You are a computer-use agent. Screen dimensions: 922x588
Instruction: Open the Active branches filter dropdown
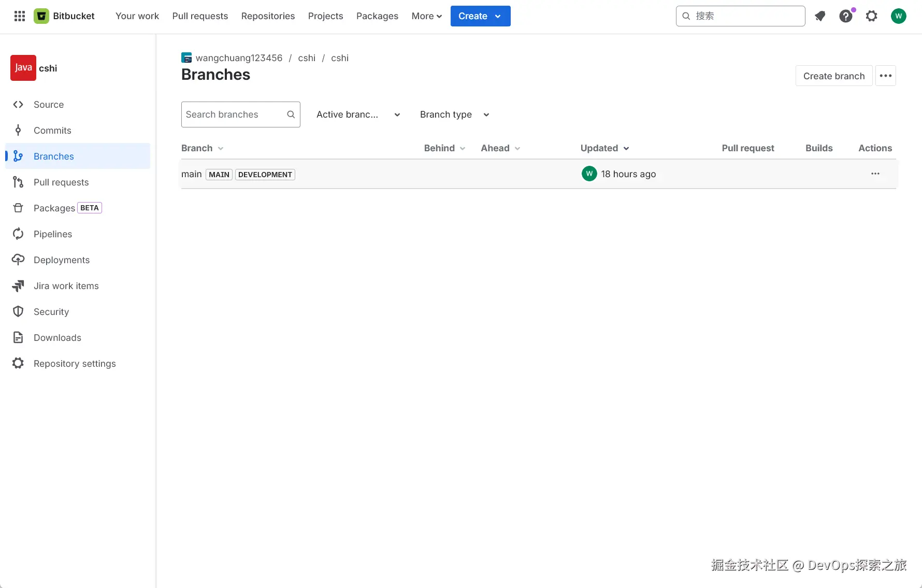coord(358,114)
